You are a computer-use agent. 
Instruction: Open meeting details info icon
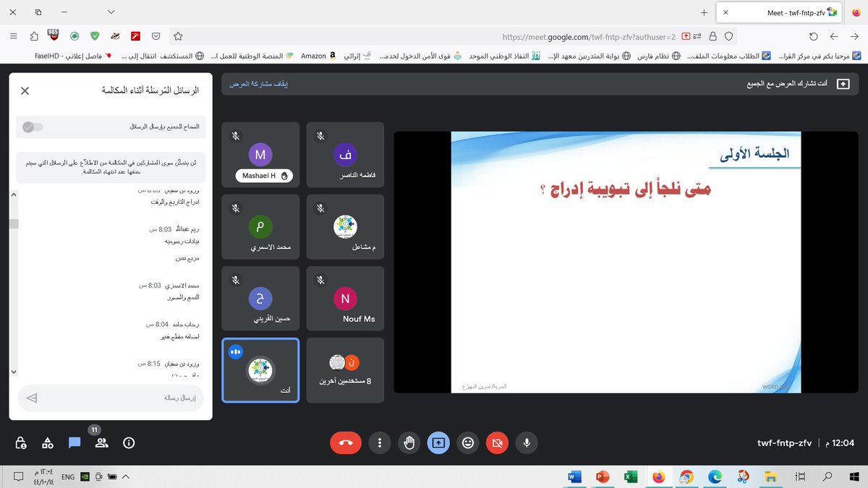click(x=129, y=442)
